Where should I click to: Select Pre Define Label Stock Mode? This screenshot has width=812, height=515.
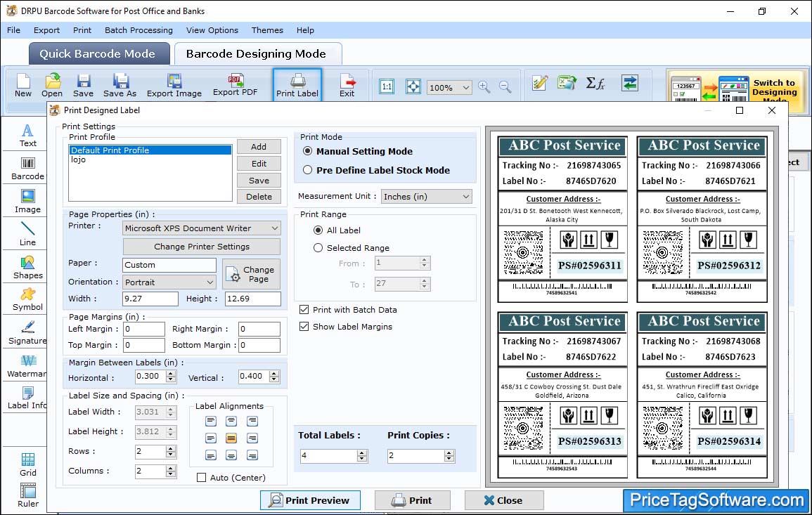pos(308,170)
